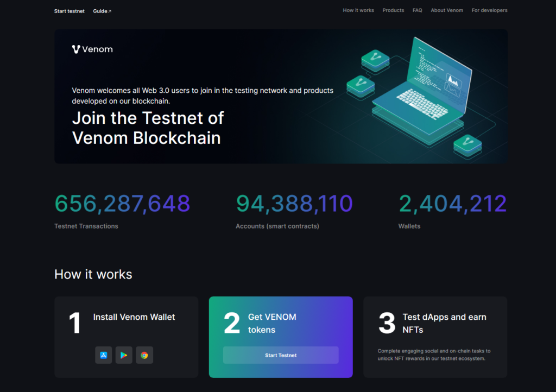Click the Test dApps and earn NFTs card

[x=435, y=337]
